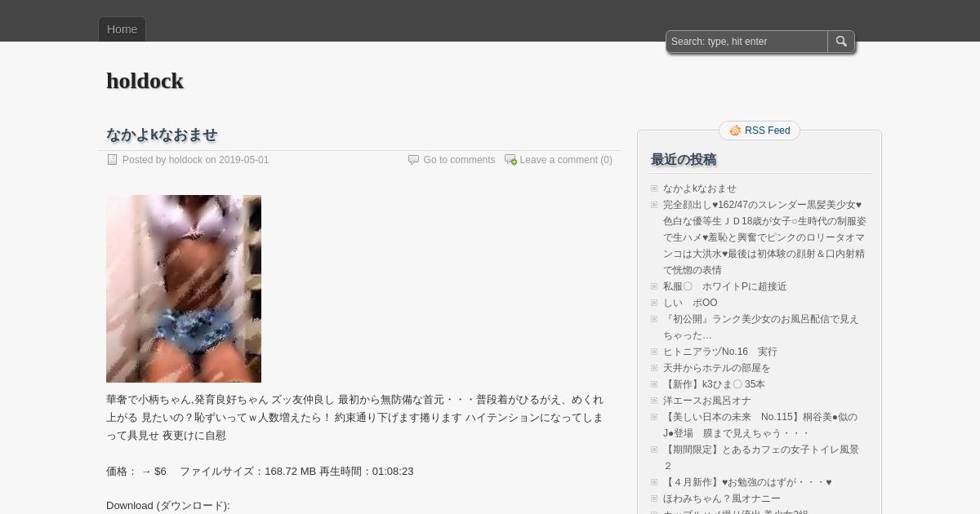Screen dimensions: 980x514
Task: Focus the 'Search: type, hit enter' field
Action: click(746, 42)
